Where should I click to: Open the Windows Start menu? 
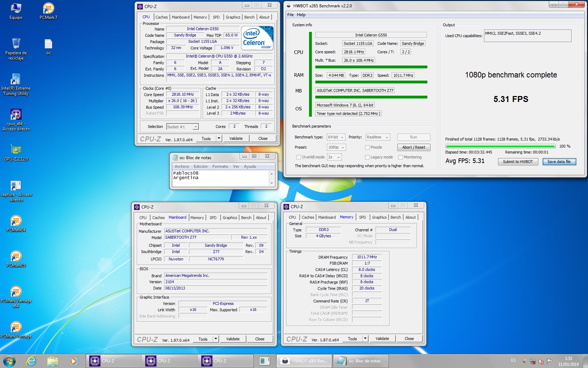9,361
